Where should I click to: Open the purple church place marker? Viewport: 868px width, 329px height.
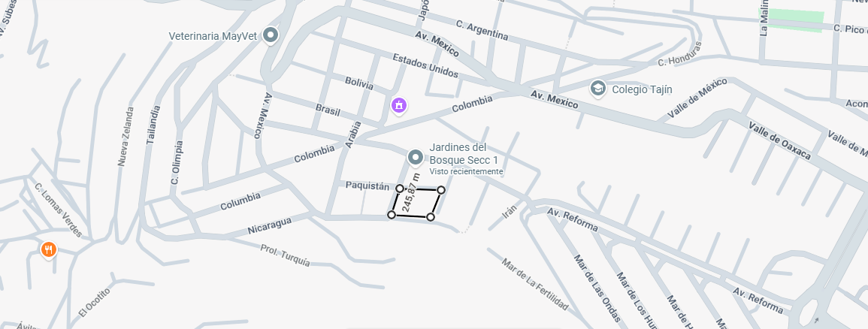tap(399, 105)
